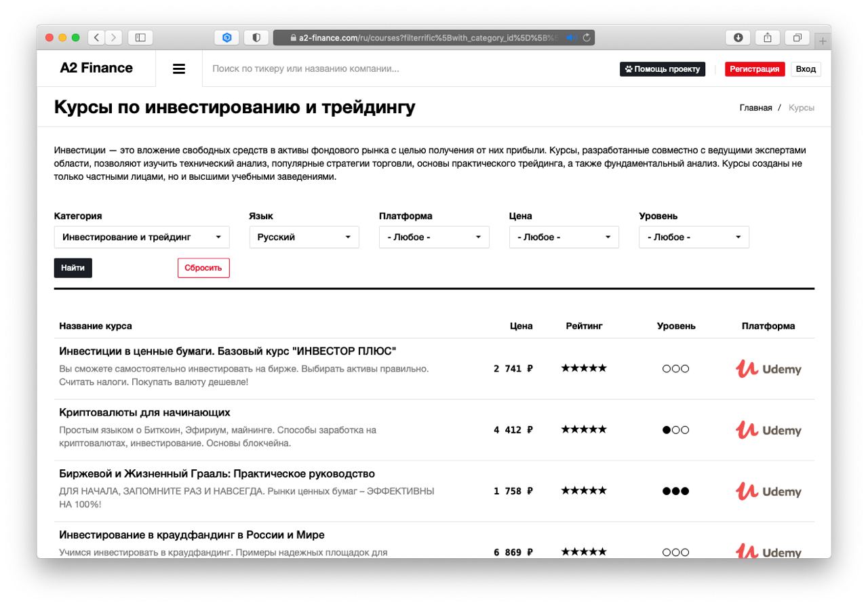868x607 pixels.
Task: Toggle the Safari sidebar button
Action: [140, 38]
